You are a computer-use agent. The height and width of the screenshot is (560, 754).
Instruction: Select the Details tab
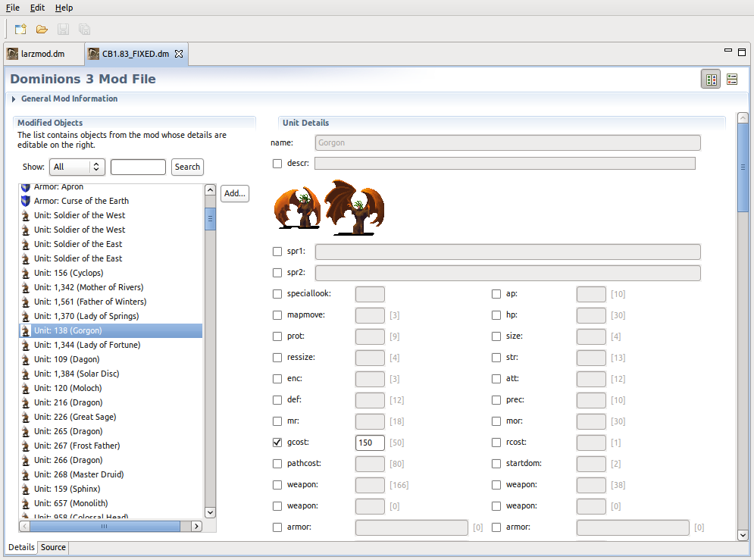21,547
